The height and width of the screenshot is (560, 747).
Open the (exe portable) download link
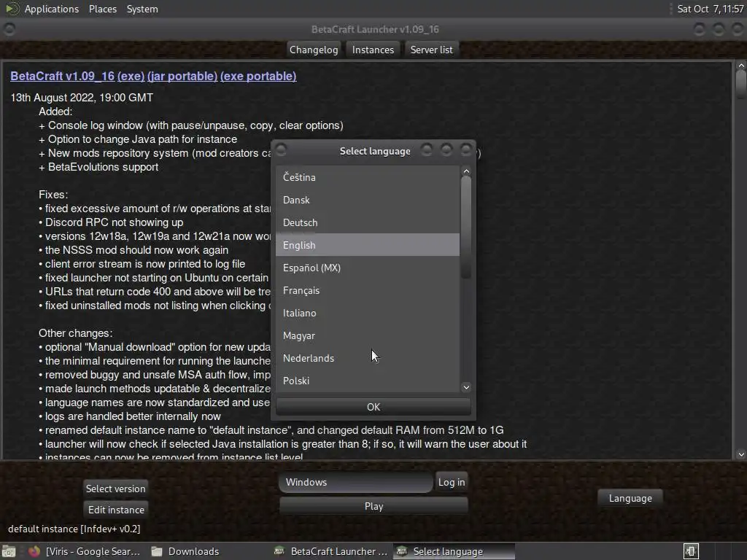pos(258,76)
